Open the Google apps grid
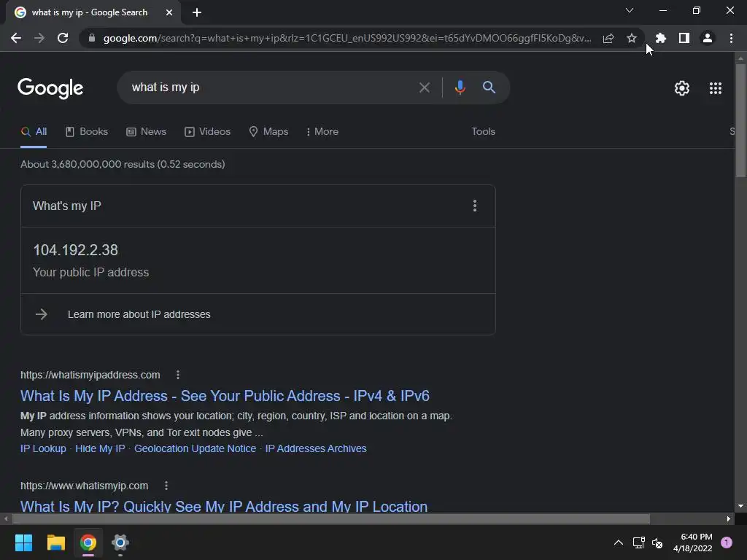This screenshot has height=560, width=747. click(x=716, y=88)
